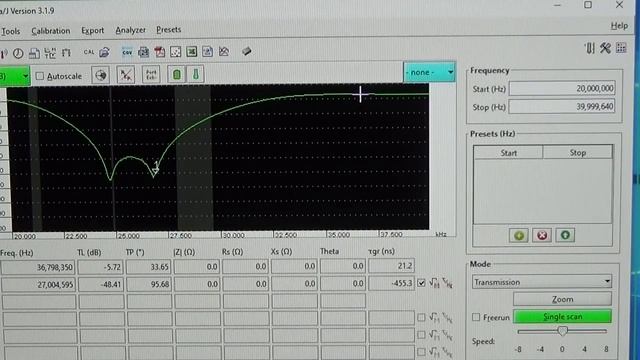Click marker frequency field 36,798,350

coord(38,267)
